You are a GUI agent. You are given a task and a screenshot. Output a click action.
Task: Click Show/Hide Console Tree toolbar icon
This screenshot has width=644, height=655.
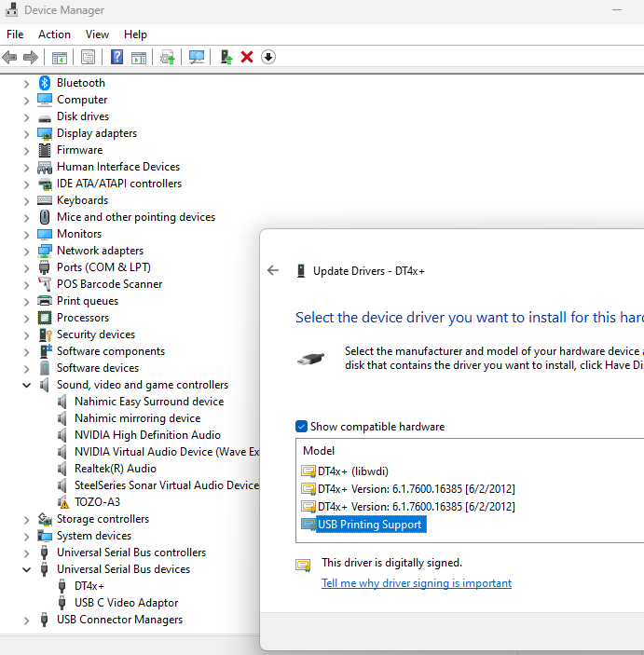point(60,57)
